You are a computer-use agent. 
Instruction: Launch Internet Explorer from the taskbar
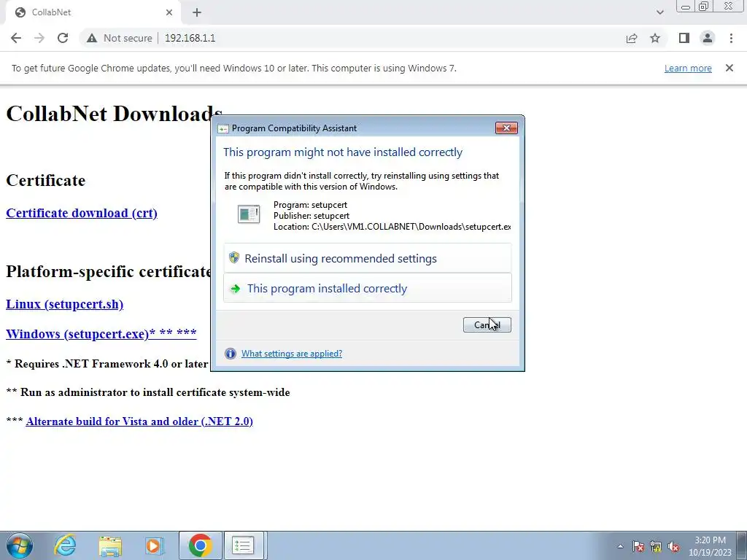tap(65, 545)
